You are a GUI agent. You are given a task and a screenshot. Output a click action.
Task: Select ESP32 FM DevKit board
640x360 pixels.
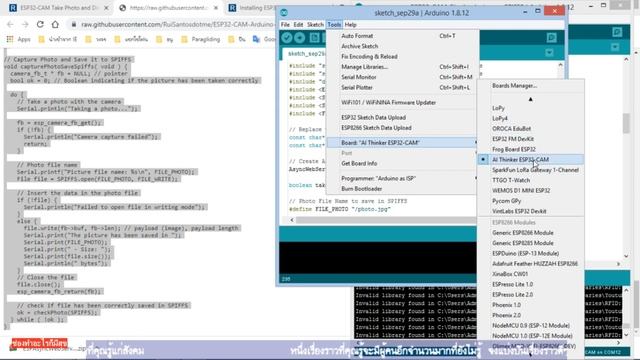[531, 139]
